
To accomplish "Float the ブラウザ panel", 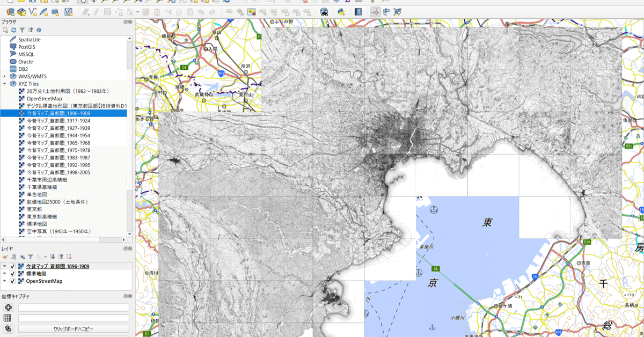I will pos(125,22).
